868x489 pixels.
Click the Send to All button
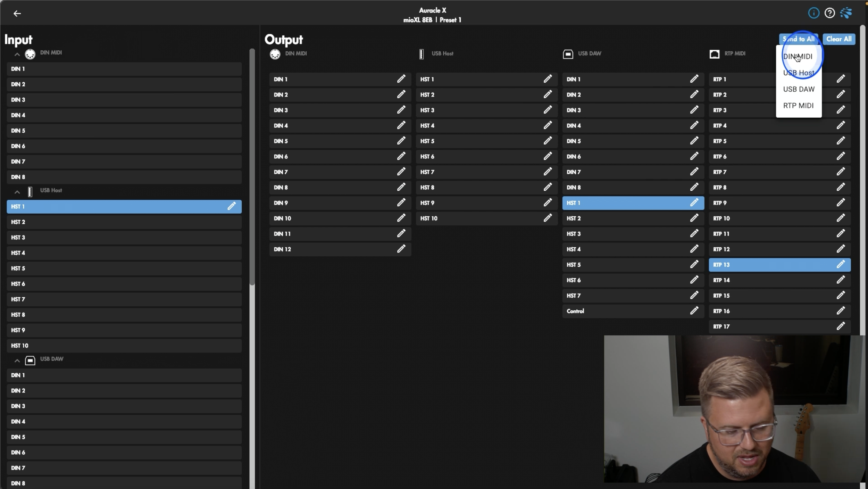(798, 39)
